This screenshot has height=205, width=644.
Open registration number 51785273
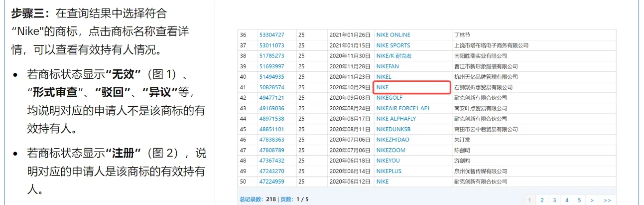coord(271,56)
